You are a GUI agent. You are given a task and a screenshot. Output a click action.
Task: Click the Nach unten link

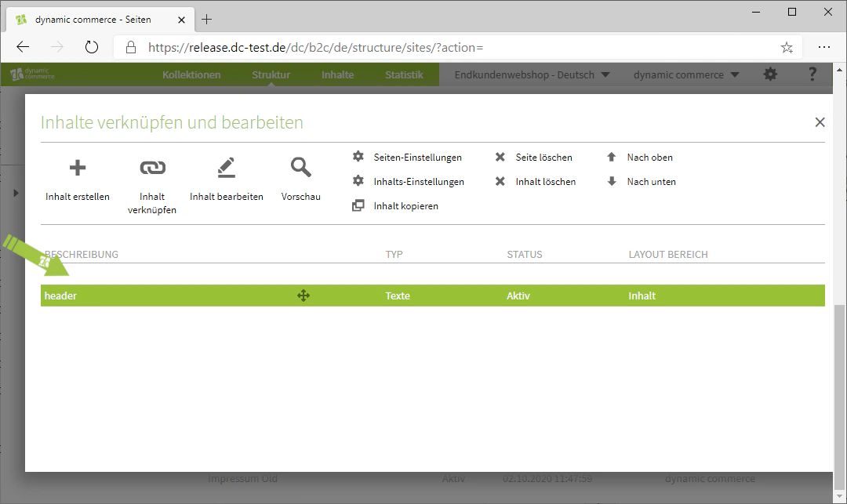[652, 182]
